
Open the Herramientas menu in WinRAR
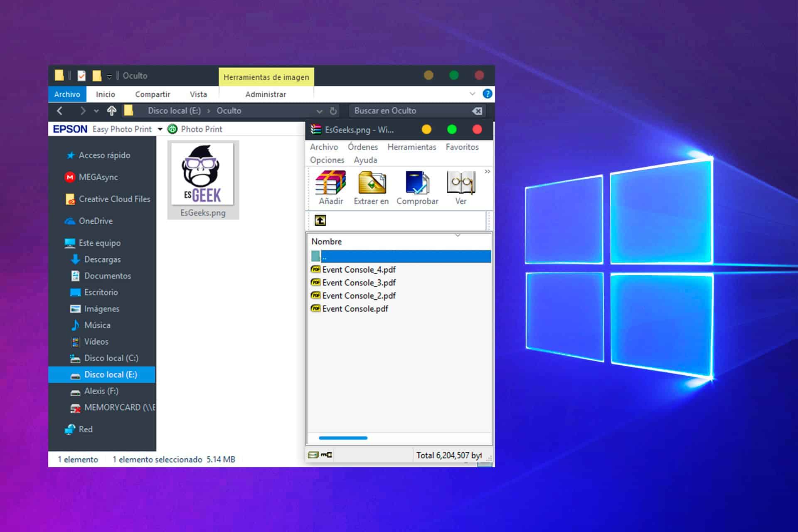tap(411, 147)
